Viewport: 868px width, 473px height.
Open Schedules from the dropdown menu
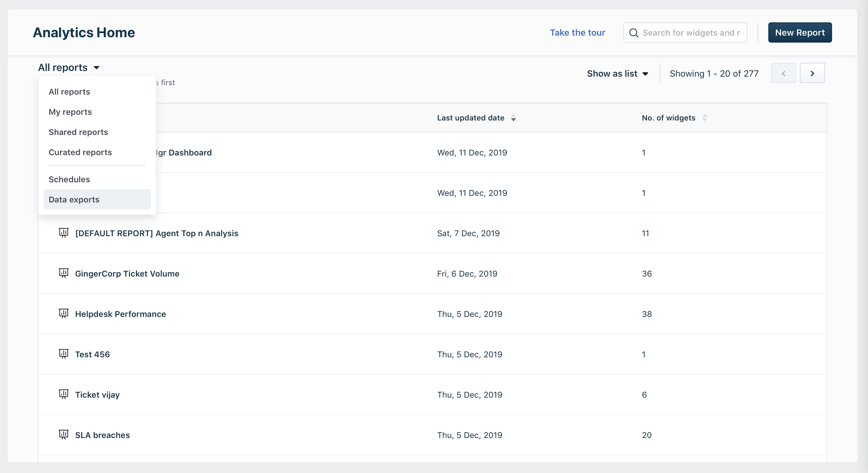tap(69, 179)
